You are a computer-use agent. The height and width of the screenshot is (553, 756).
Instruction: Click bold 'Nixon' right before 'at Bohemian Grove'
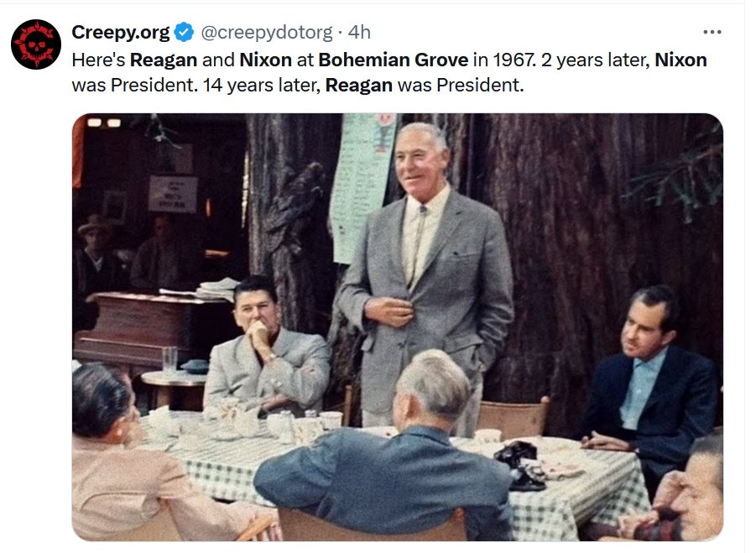(x=266, y=60)
